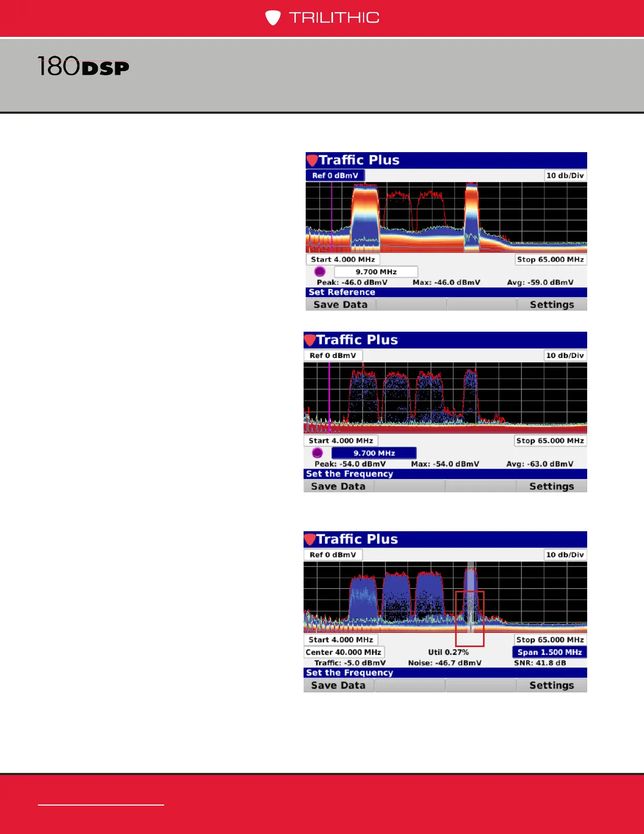Click the shield icon in the middle Traffic Plus title

tap(310, 340)
